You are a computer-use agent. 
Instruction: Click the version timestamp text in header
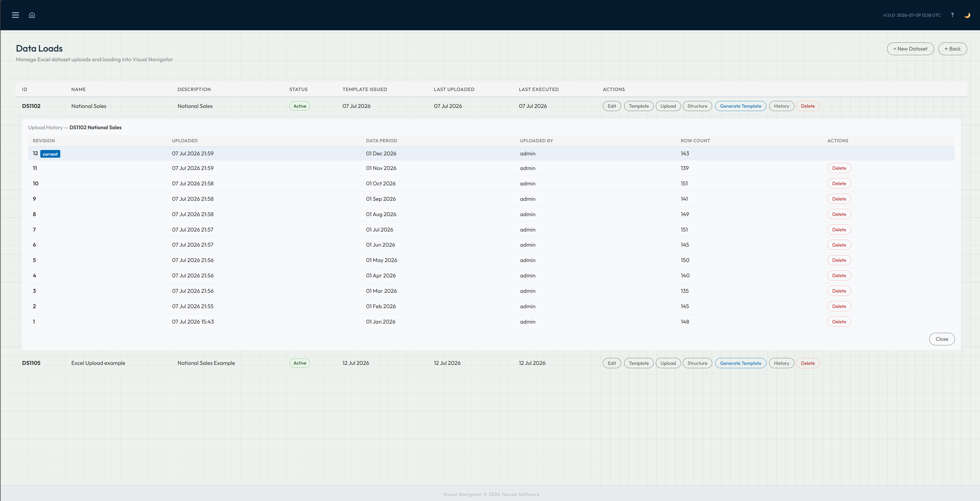click(x=912, y=15)
